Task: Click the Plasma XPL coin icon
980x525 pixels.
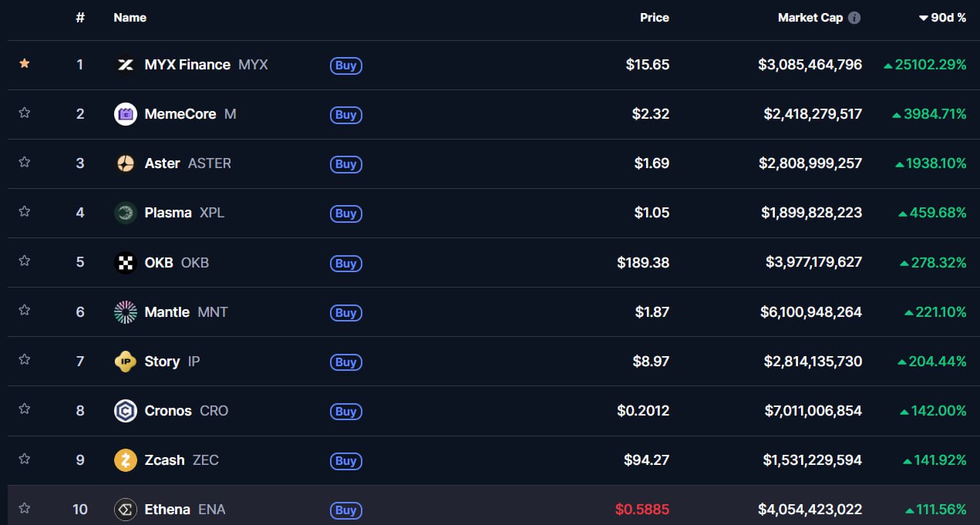Action: (x=125, y=213)
